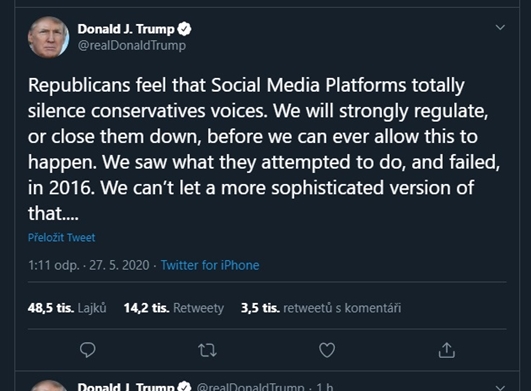
Task: Open Donald J. Trump profile picture
Action: [48, 37]
